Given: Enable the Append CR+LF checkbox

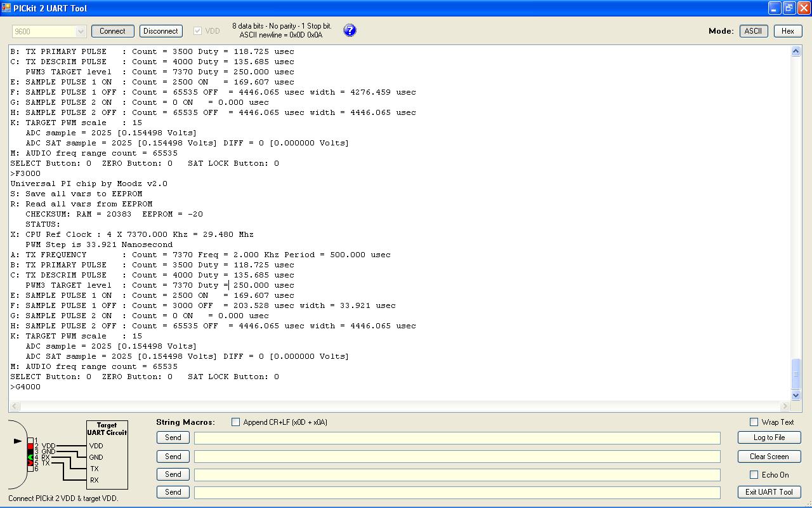Looking at the screenshot, I should [x=236, y=422].
